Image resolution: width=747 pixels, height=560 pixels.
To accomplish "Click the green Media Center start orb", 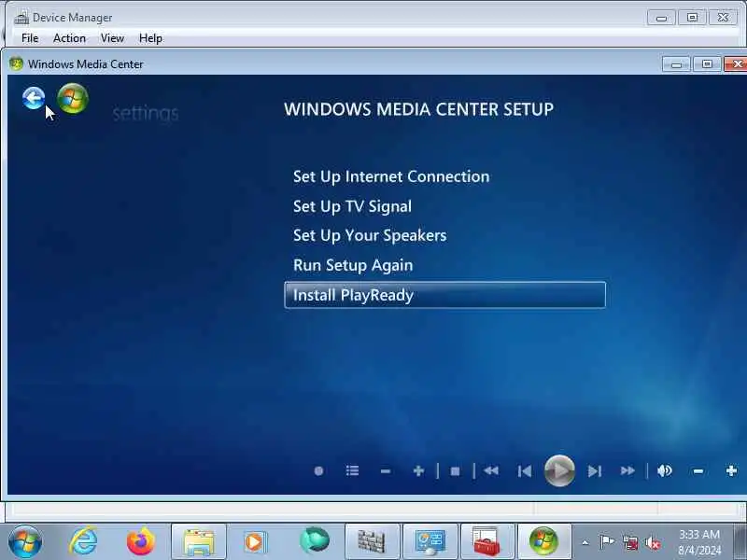I will pyautogui.click(x=73, y=99).
